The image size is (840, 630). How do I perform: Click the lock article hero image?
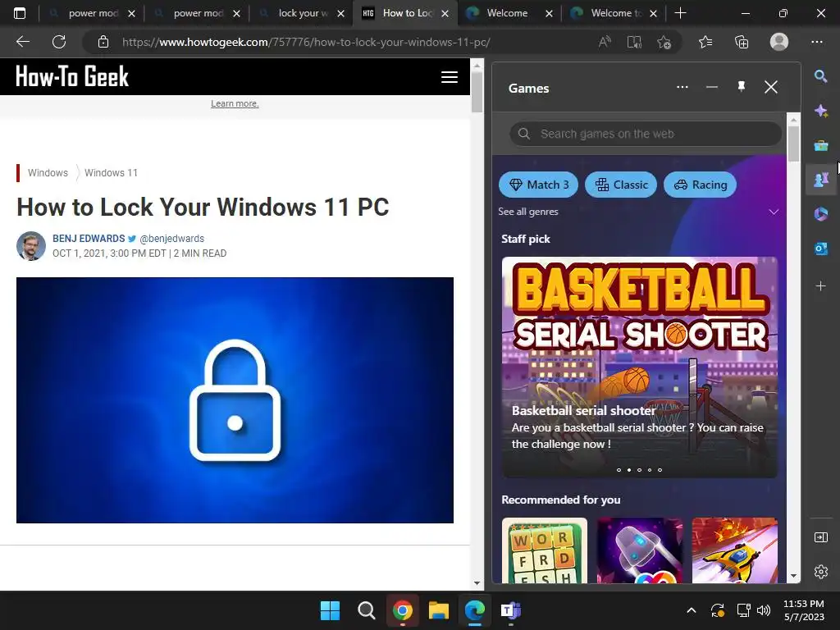click(235, 400)
